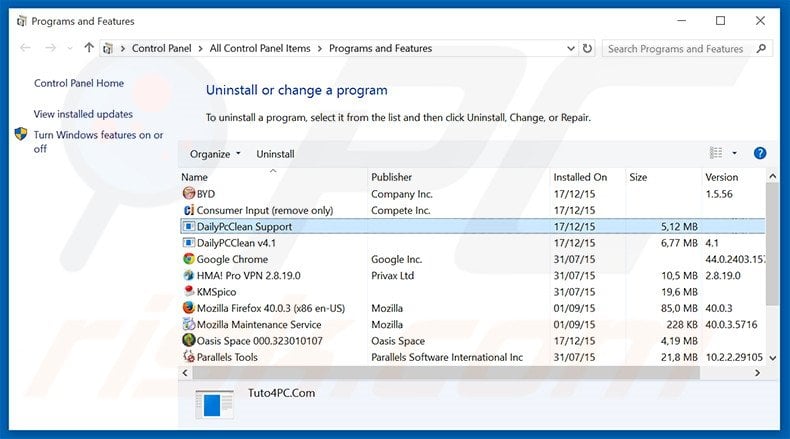The width and height of the screenshot is (790, 439).
Task: Select the KMSpico row name
Action: [216, 292]
